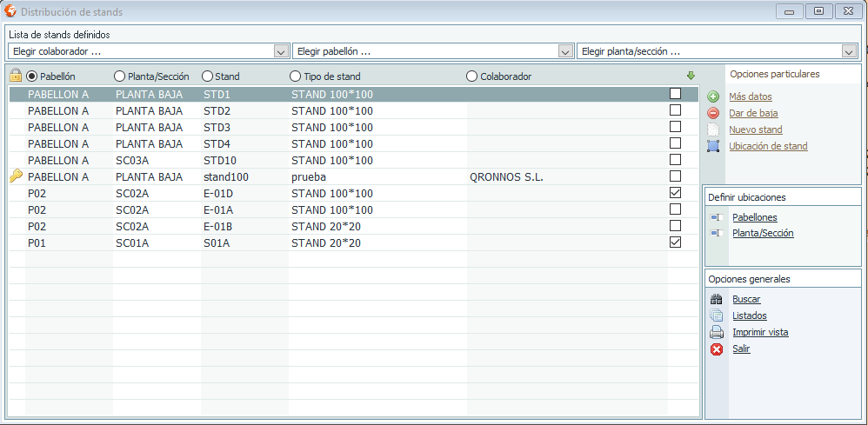Click the green plus icon beside Más datos

coord(713,96)
